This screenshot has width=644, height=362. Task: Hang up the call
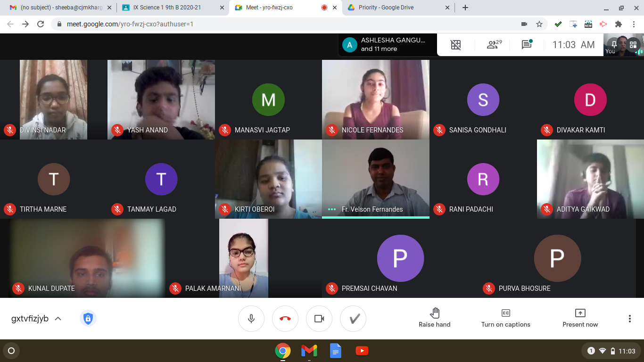click(x=285, y=319)
